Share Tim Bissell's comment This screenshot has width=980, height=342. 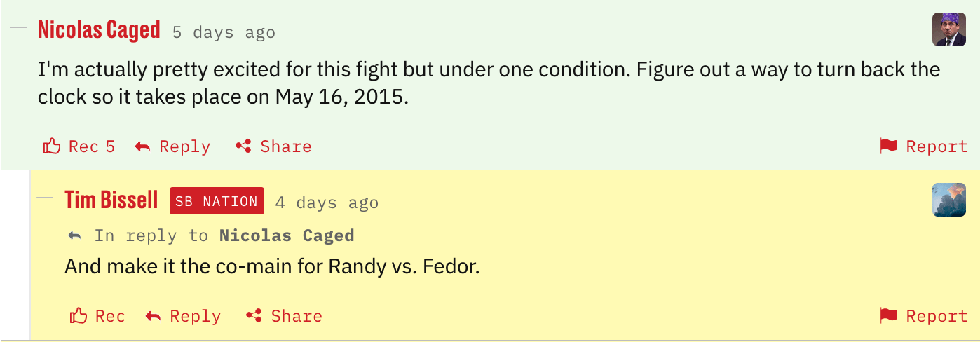284,316
